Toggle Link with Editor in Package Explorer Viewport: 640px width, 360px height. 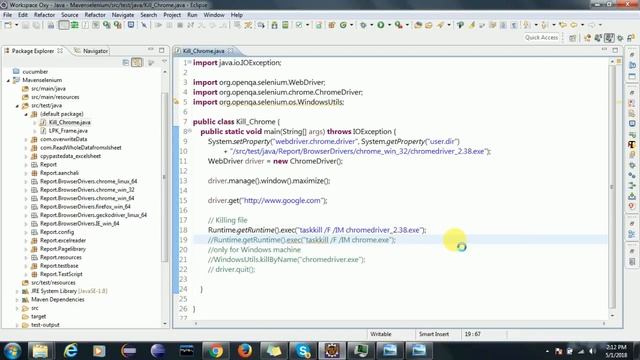pyautogui.click(x=137, y=62)
